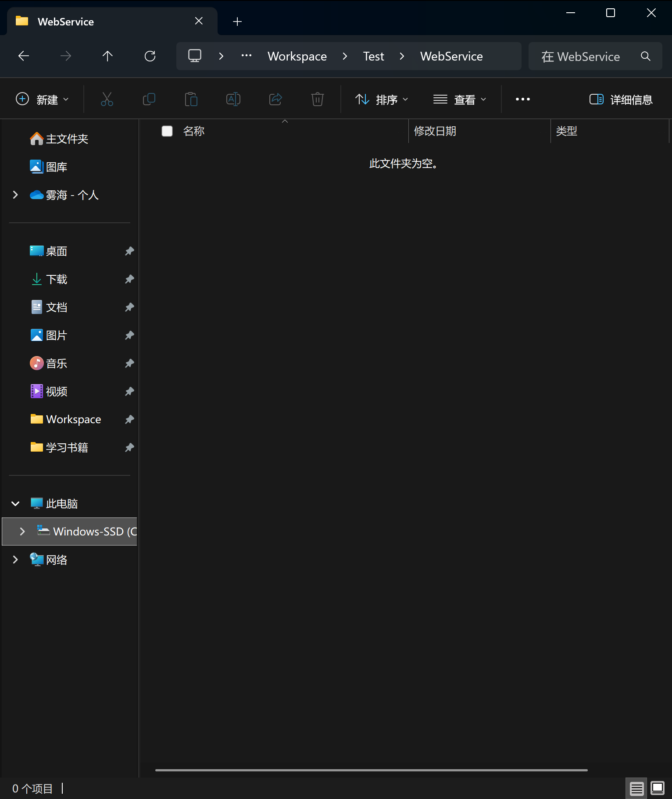
Task: Switch to large thumbnails view in status bar
Action: click(658, 788)
